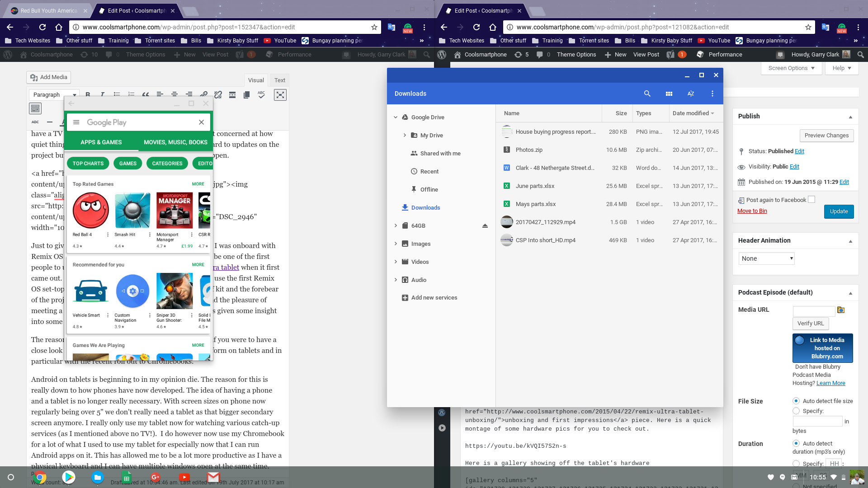Image resolution: width=868 pixels, height=488 pixels.
Task: Switch to the Text editor tab
Action: coord(280,80)
